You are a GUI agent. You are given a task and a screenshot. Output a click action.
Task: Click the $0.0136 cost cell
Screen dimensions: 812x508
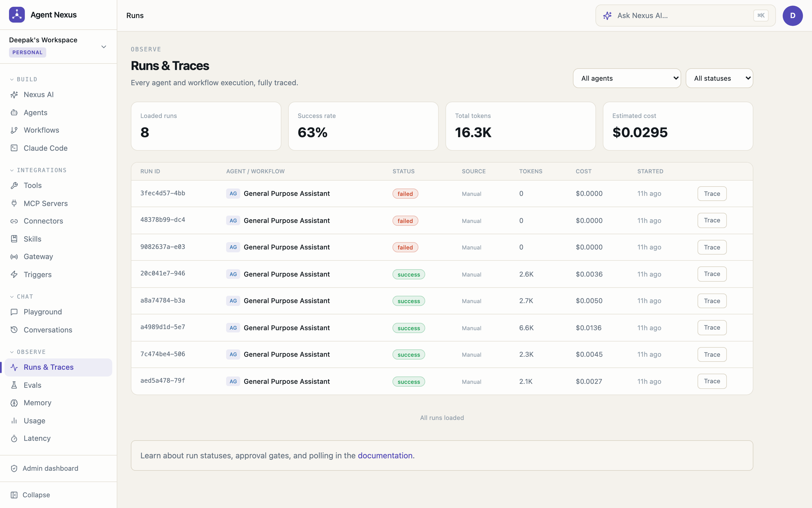[x=588, y=328]
